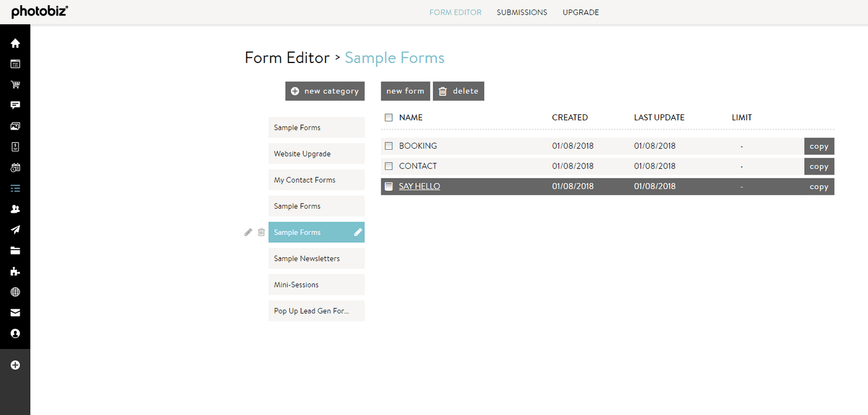Click the image gallery sidebar icon
Screen dimensions: 868x415
(15, 126)
